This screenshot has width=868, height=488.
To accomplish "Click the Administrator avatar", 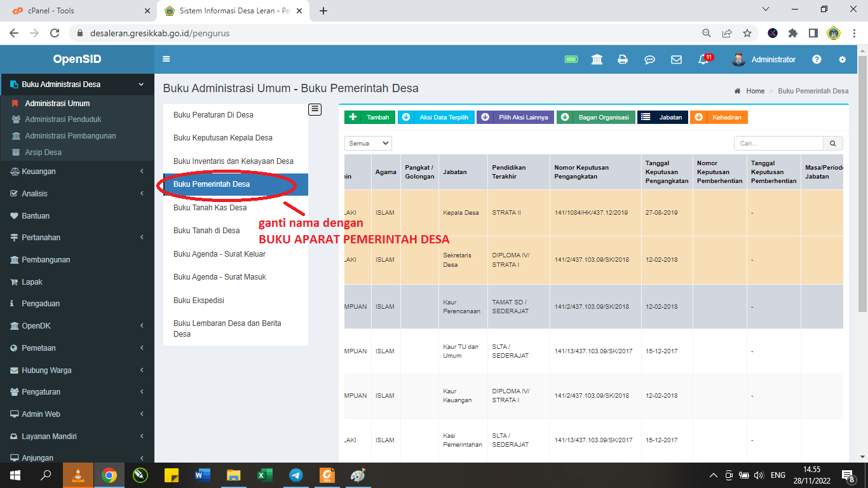I will [x=738, y=59].
